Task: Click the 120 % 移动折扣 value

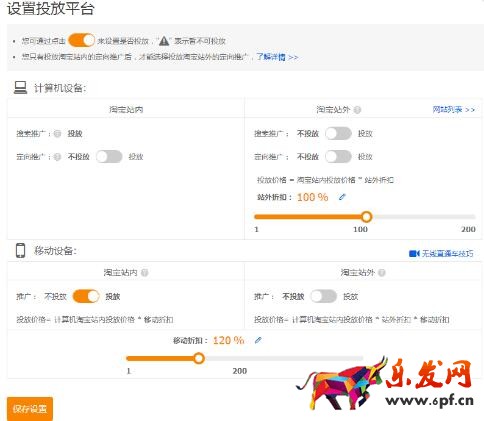Action: (x=228, y=340)
